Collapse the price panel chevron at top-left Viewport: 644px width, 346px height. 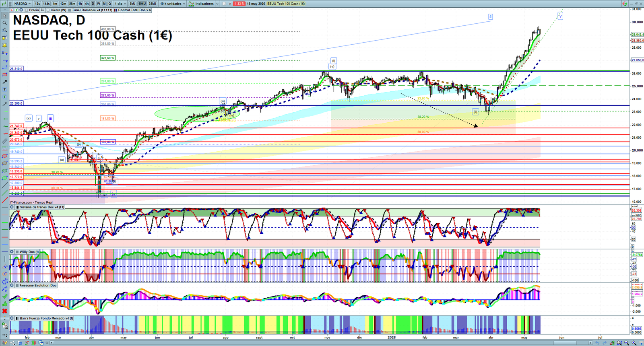4,9
